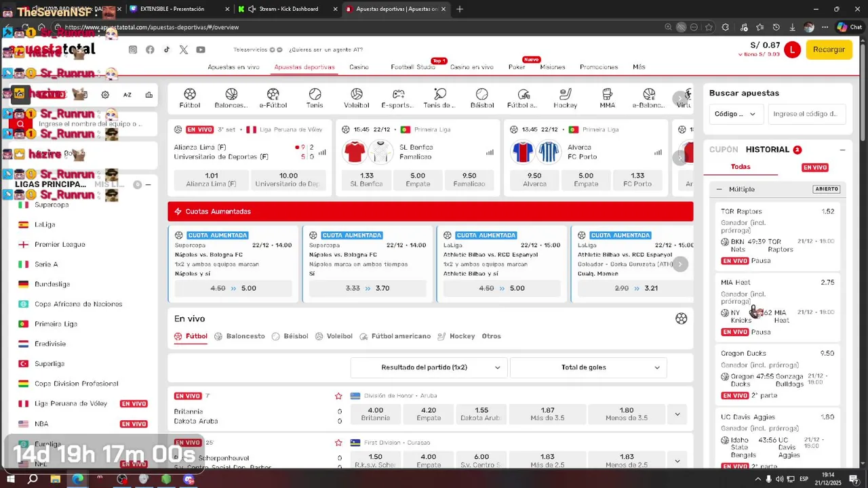This screenshot has height=488, width=868.
Task: Advance Cuotas Aumentadas carousel right arrow
Action: coord(680,264)
